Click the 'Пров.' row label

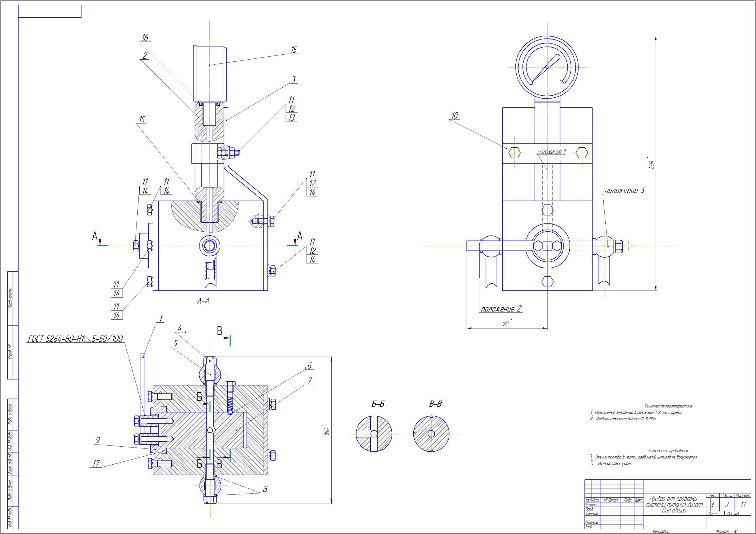tap(589, 509)
